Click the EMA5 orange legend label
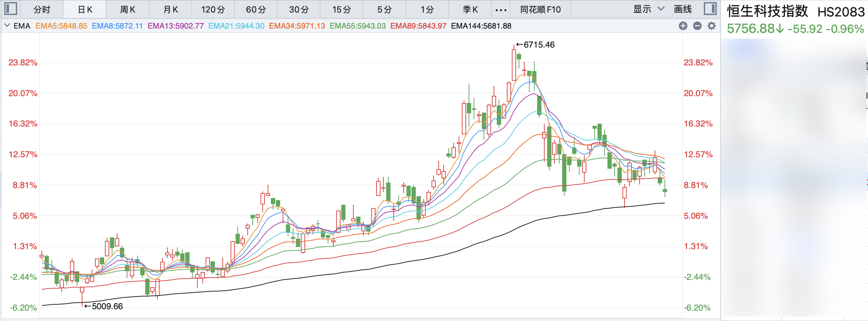The height and width of the screenshot is (321, 868). [x=61, y=26]
